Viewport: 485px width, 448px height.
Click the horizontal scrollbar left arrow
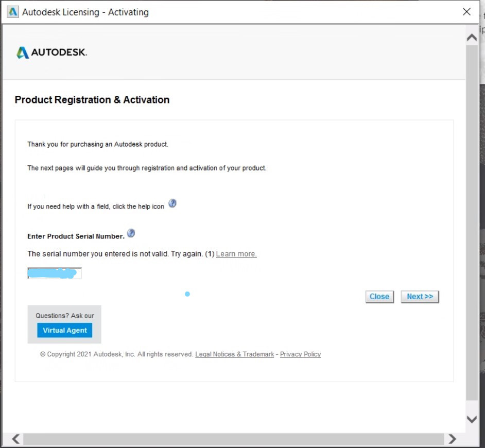coord(16,439)
